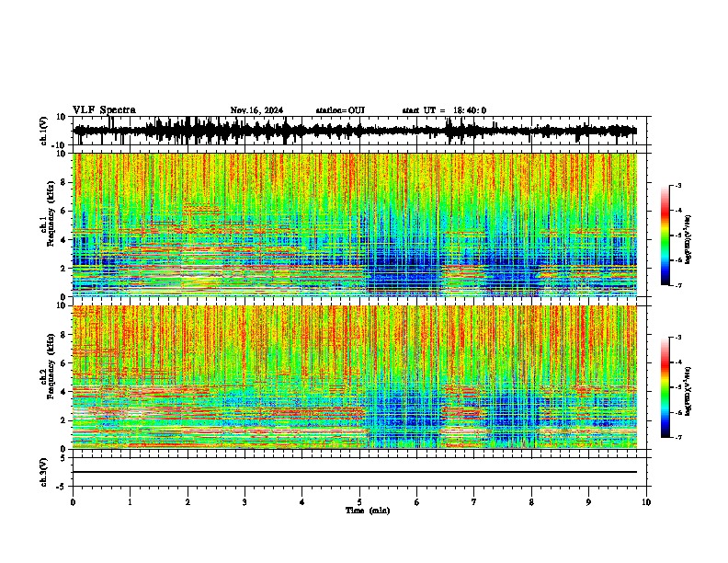Click the "station=OUI" header label
This screenshot has width=728, height=563.
point(340,110)
